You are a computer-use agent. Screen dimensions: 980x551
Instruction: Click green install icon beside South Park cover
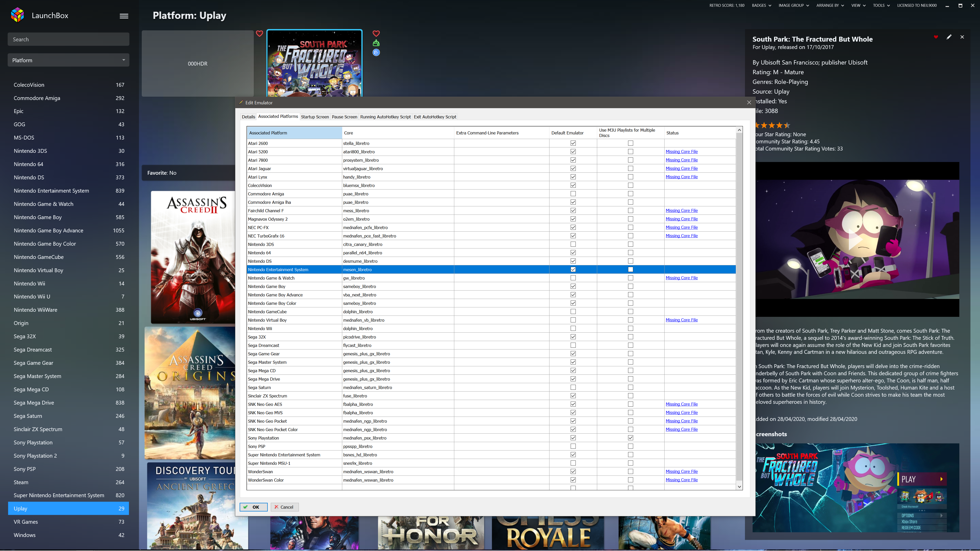376,43
